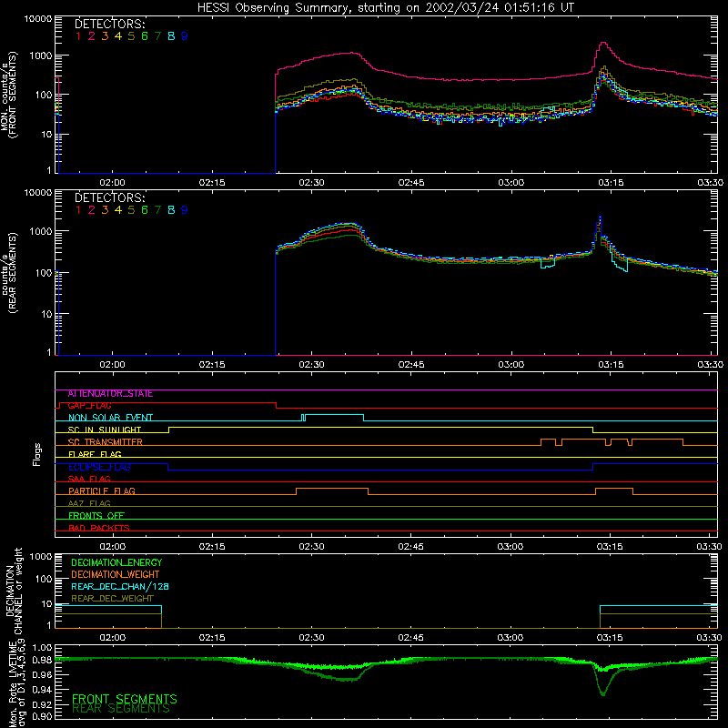Click yellow detector 4 in the front segments legend
The image size is (728, 728).
pos(118,36)
